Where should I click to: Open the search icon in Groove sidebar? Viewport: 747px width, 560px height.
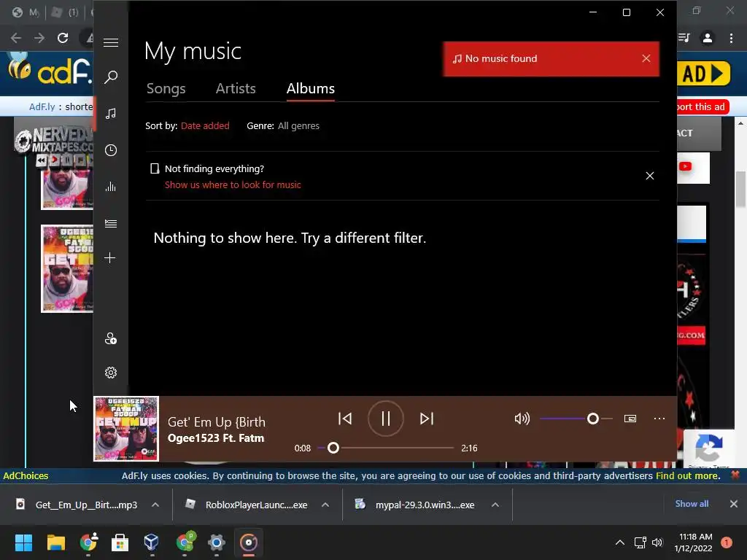pos(111,77)
